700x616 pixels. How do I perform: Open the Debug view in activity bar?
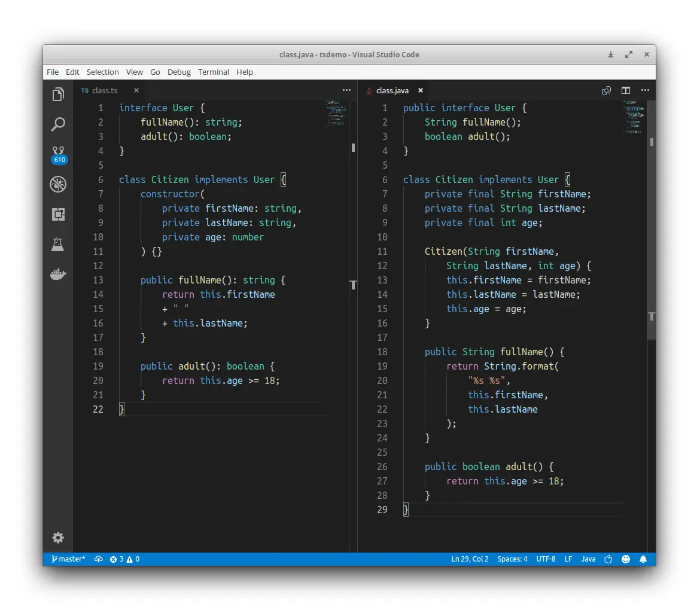tap(58, 184)
